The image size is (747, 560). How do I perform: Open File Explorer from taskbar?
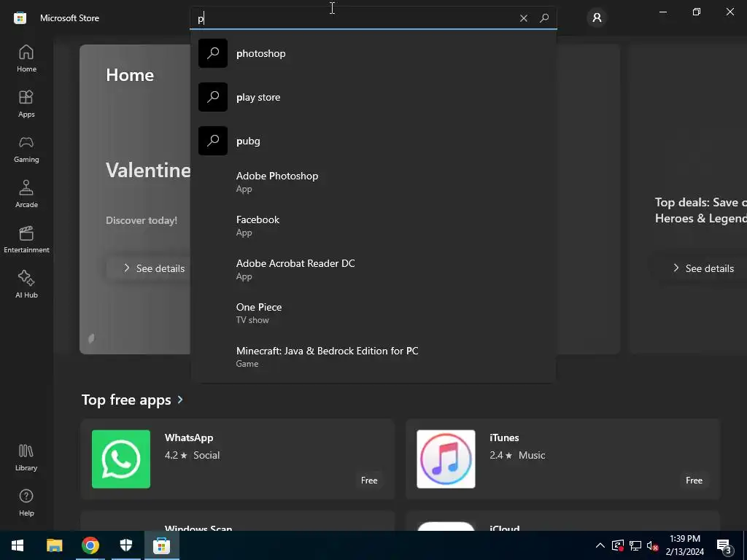(54, 545)
